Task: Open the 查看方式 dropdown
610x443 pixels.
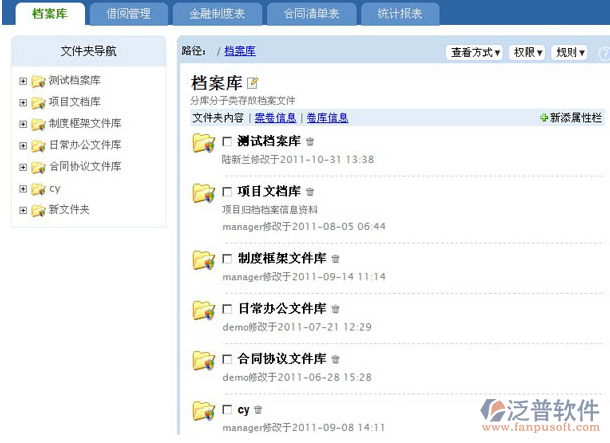Action: 475,52
